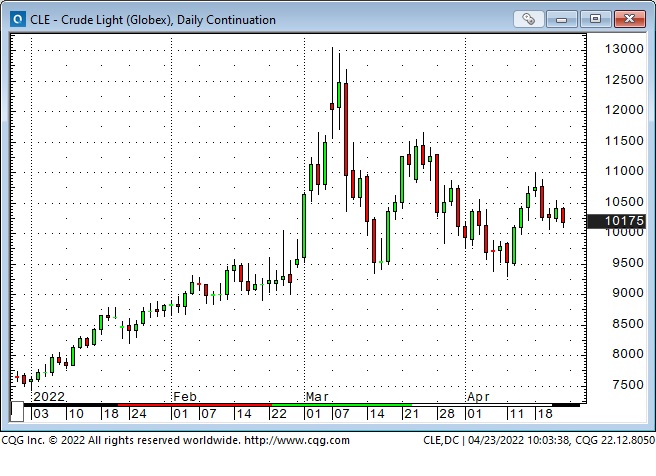Image resolution: width=656 pixels, height=476 pixels.
Task: Click the 8500 price axis label
Action: pyautogui.click(x=628, y=324)
